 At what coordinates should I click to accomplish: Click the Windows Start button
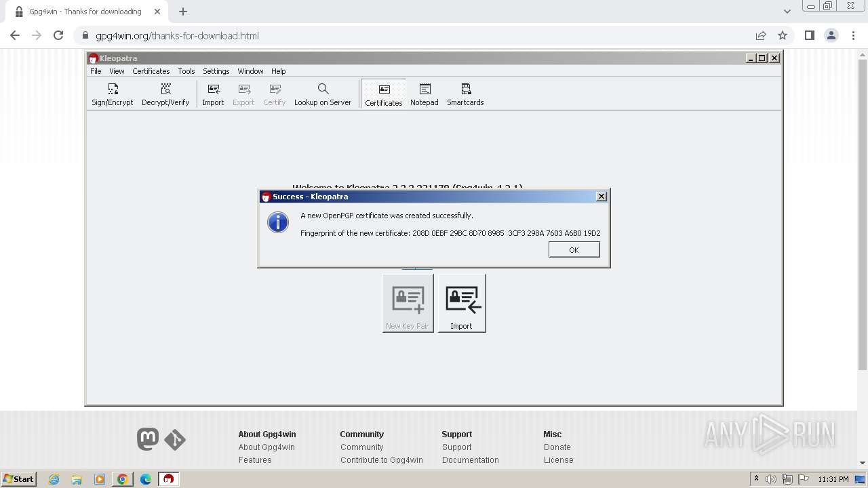point(19,479)
